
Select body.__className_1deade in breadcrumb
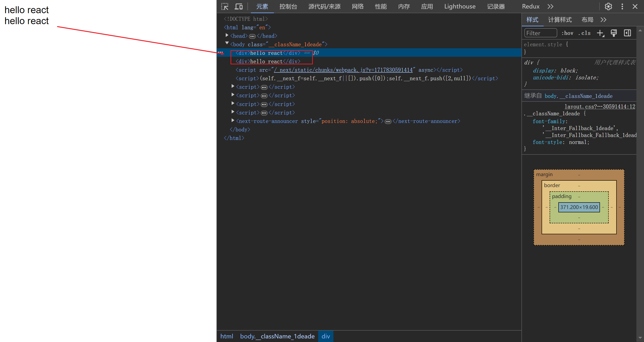point(277,336)
